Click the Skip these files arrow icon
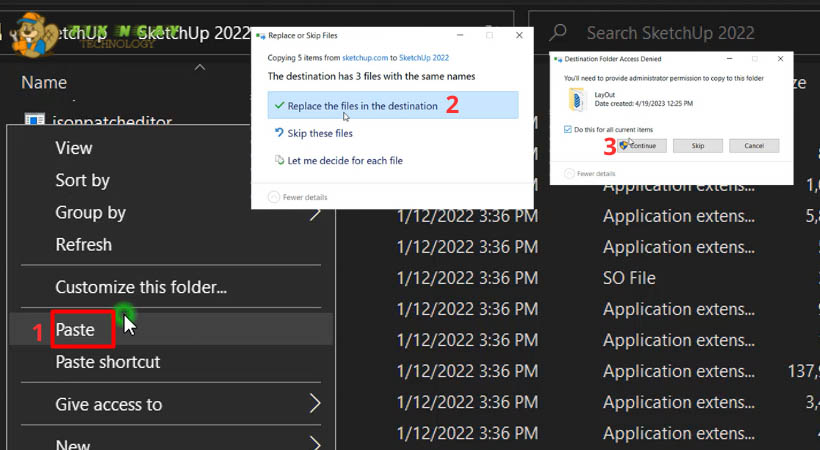The height and width of the screenshot is (450, 820). 278,133
